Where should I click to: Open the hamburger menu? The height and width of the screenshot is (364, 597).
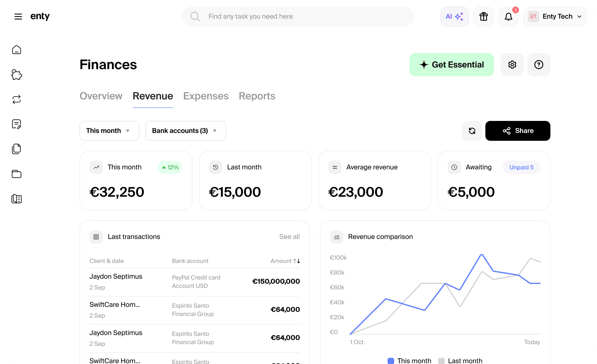pyautogui.click(x=18, y=16)
